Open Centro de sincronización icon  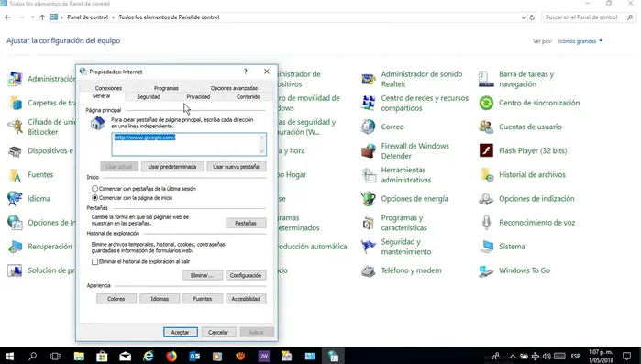click(486, 103)
